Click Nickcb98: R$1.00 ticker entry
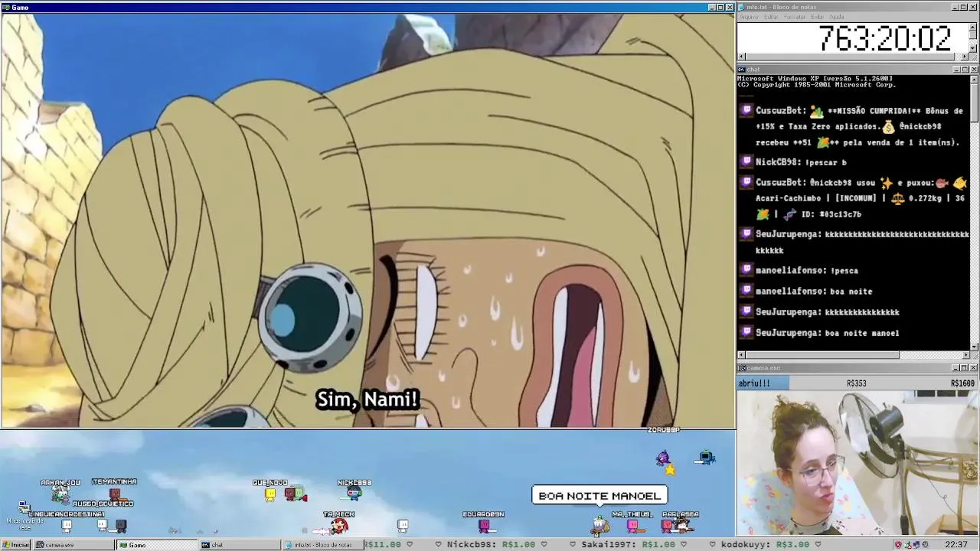Viewport: 980px width, 551px height. coord(491,545)
